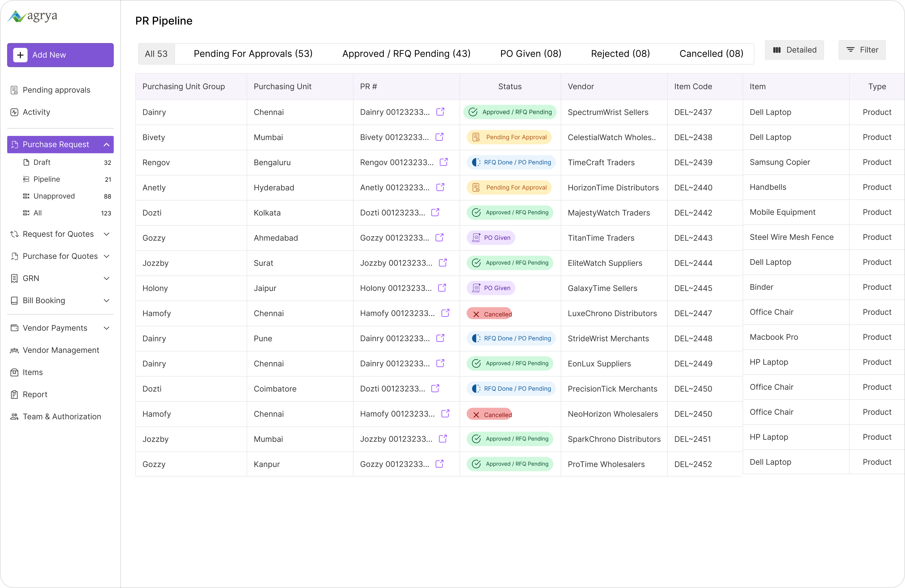The image size is (905, 588).
Task: Collapse the Purchase Request section
Action: click(x=106, y=145)
